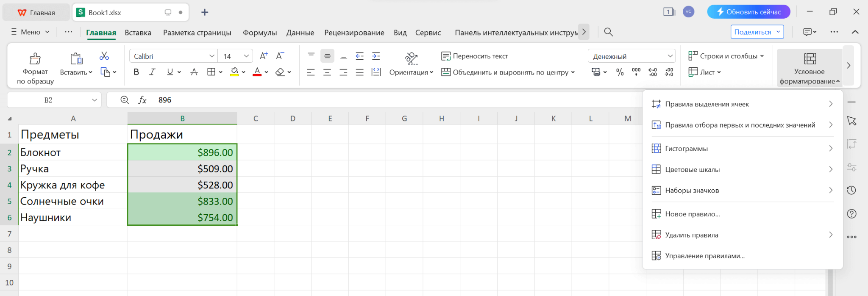
Task: Click the Обновить сейчас button
Action: tap(748, 12)
